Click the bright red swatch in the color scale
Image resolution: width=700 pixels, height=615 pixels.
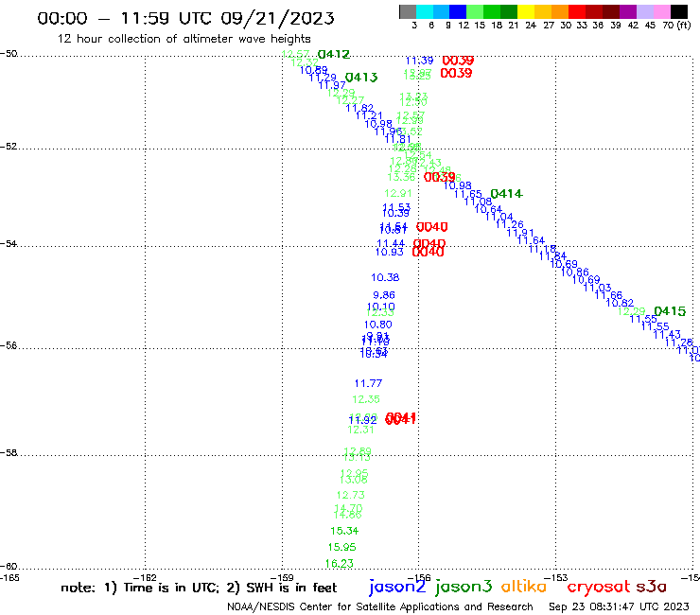pyautogui.click(x=577, y=11)
